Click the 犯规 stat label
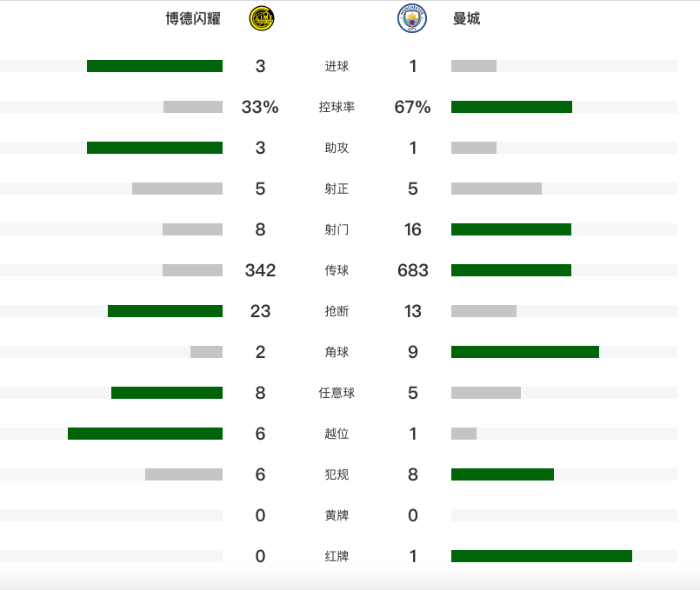700x590 pixels. [337, 474]
